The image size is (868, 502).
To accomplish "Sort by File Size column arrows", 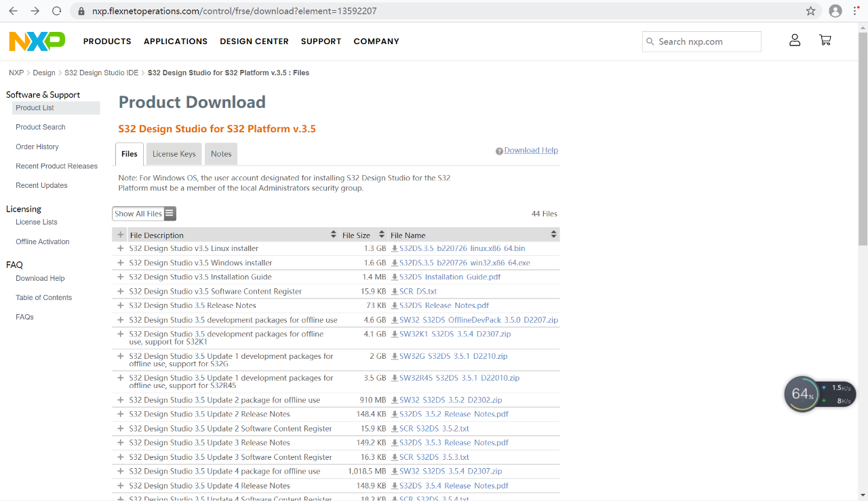I will [382, 235].
